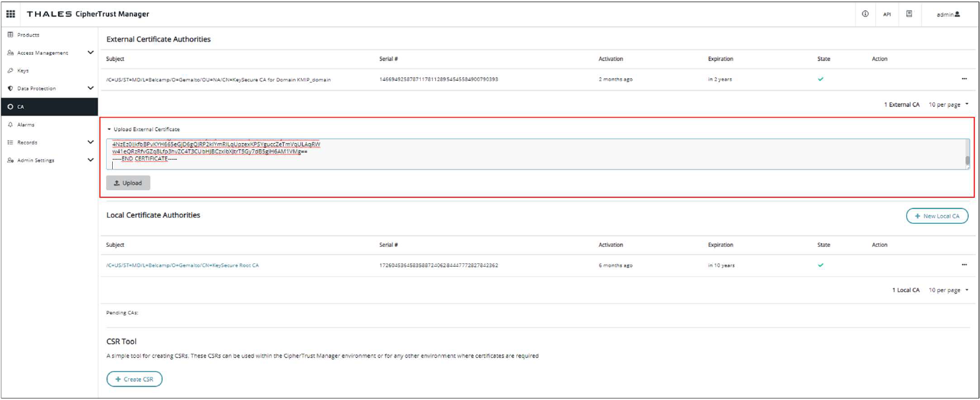Open the admin user menu
The width and height of the screenshot is (980, 400).
coord(948,15)
